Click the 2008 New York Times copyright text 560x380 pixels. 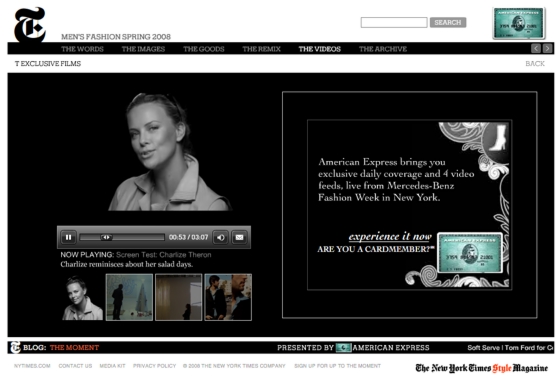pyautogui.click(x=234, y=366)
